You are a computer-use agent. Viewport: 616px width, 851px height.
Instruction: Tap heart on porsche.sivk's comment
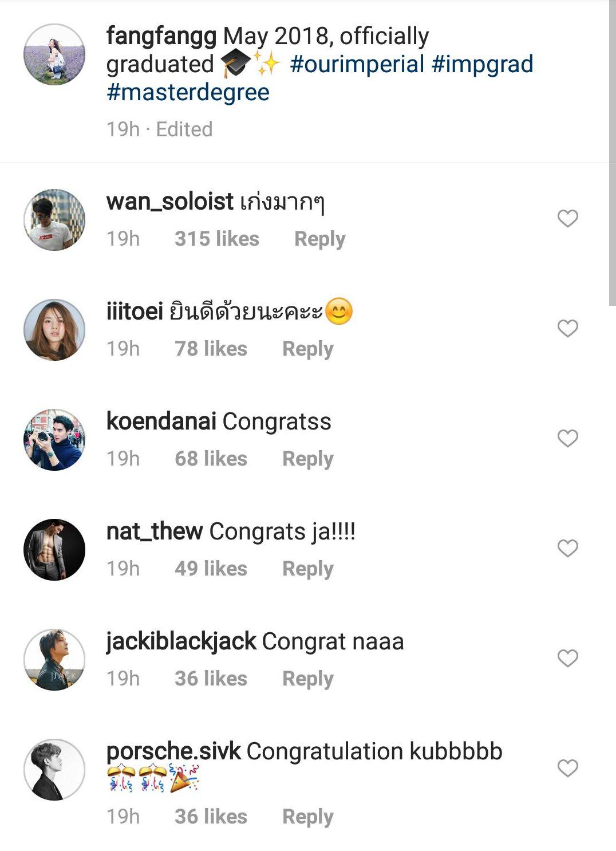[567, 768]
